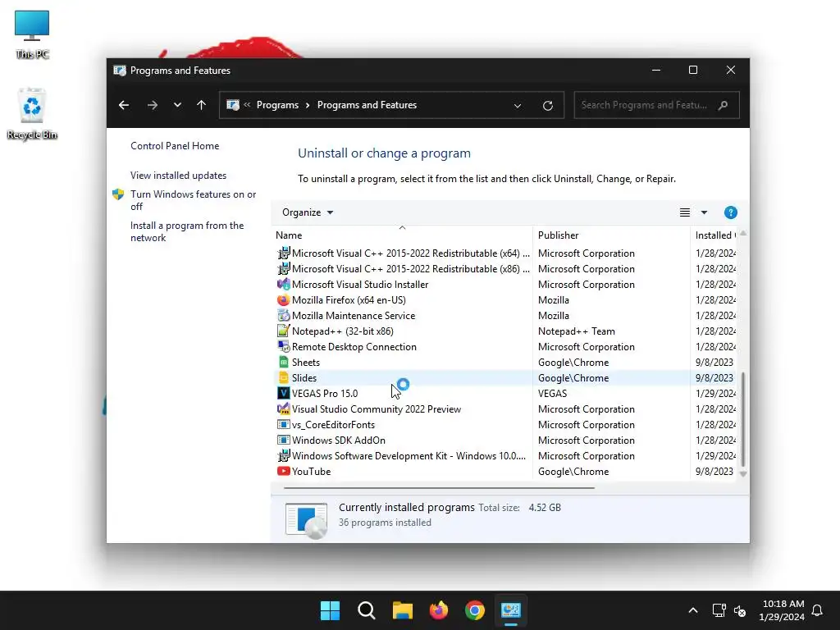This screenshot has width=840, height=630.
Task: Open the Windows Start menu
Action: (x=330, y=610)
